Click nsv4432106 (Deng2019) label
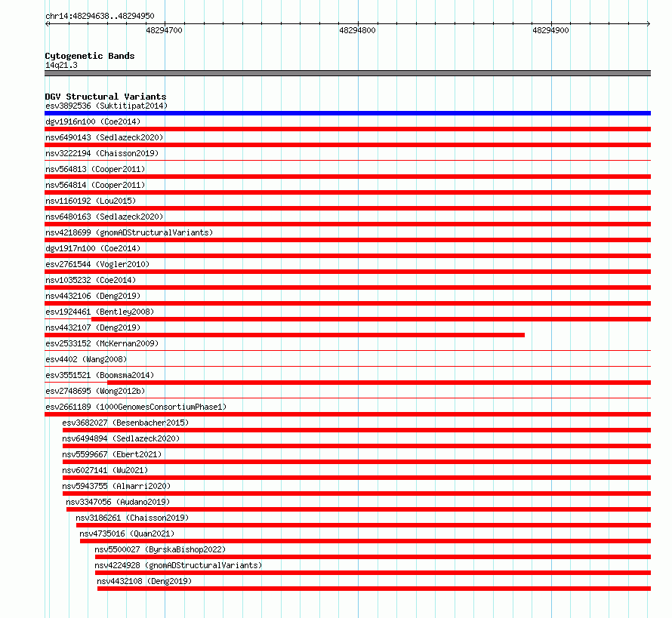Screen dimensions: 672x618 (x=93, y=296)
